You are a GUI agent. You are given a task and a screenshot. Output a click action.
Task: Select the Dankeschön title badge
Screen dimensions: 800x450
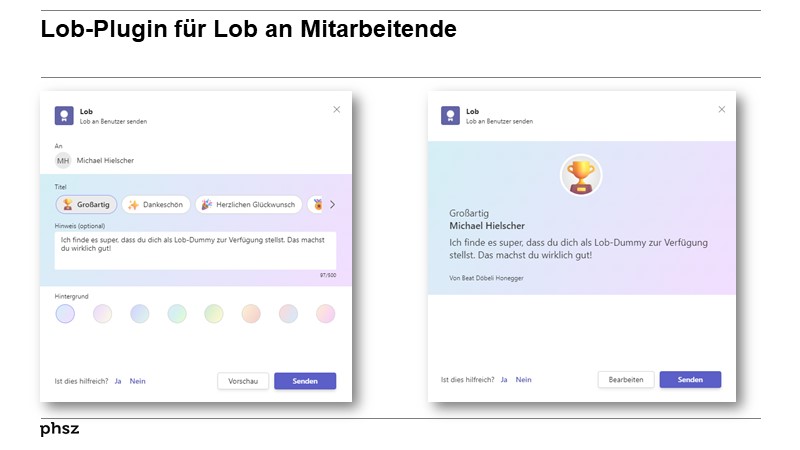coord(156,205)
